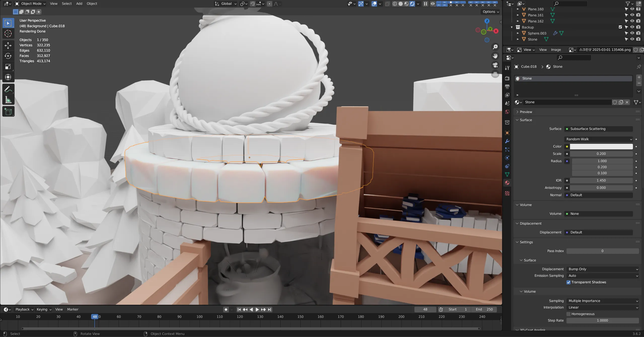
Task: Activate the Annotate pencil tool
Action: tap(8, 89)
